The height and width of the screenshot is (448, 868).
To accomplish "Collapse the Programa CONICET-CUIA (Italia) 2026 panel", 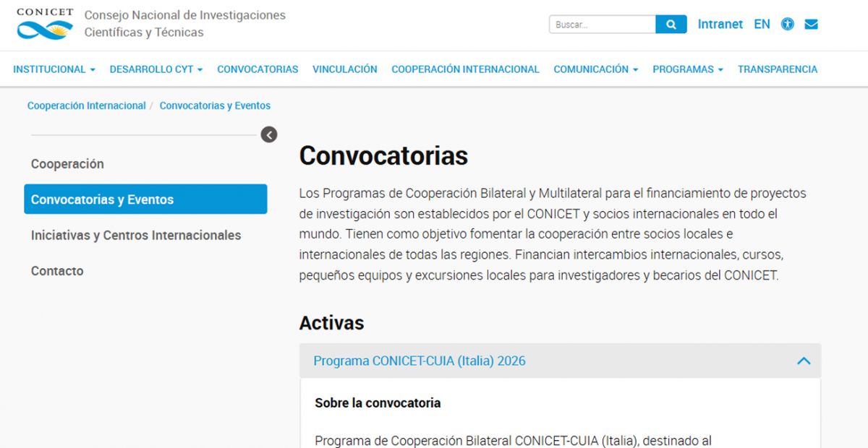I will (x=560, y=361).
